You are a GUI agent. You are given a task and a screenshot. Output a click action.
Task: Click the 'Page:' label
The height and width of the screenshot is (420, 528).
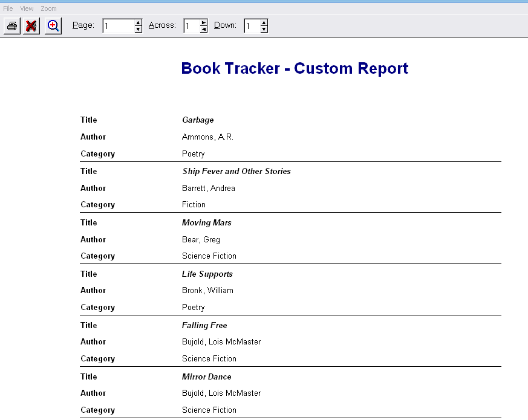(x=83, y=25)
